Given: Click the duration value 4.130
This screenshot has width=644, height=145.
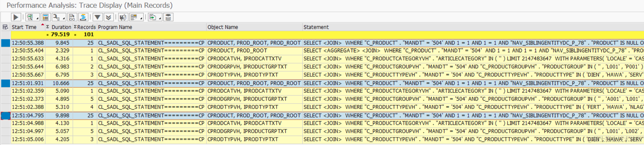Looking at the screenshot, I should pos(62,123).
